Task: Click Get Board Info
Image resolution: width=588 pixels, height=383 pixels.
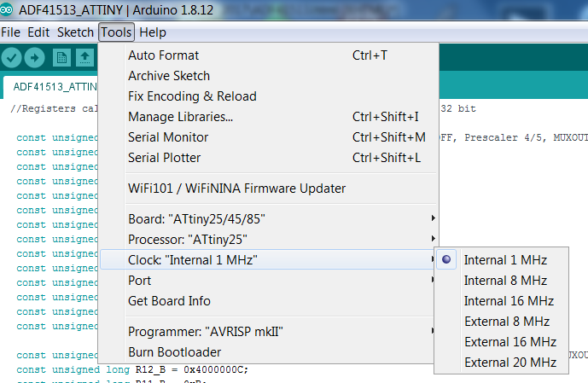Action: pyautogui.click(x=268, y=301)
